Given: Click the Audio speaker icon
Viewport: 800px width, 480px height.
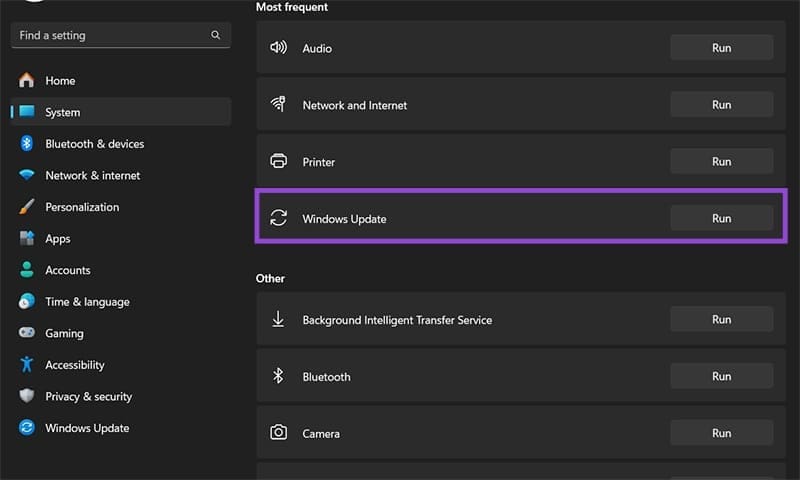Looking at the screenshot, I should pos(279,48).
